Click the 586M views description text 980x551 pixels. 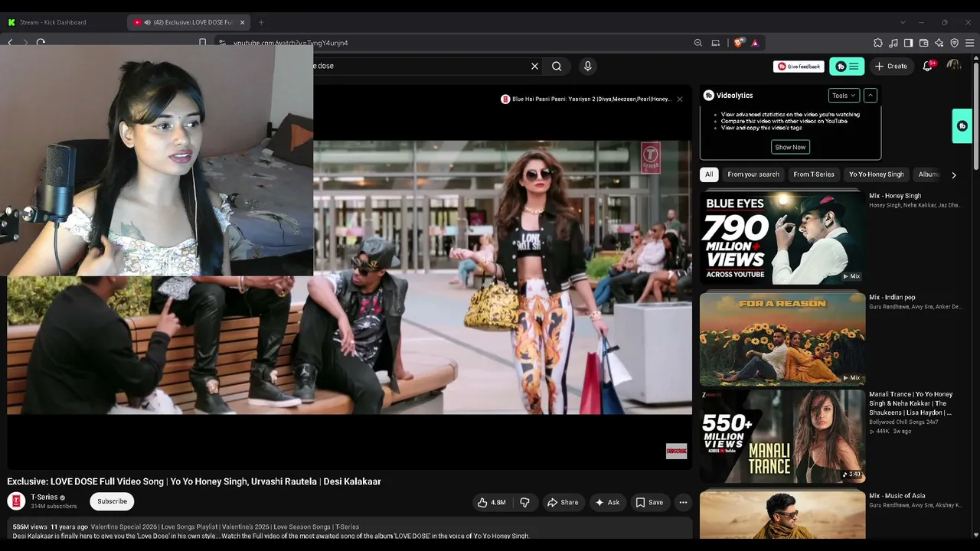click(30, 527)
